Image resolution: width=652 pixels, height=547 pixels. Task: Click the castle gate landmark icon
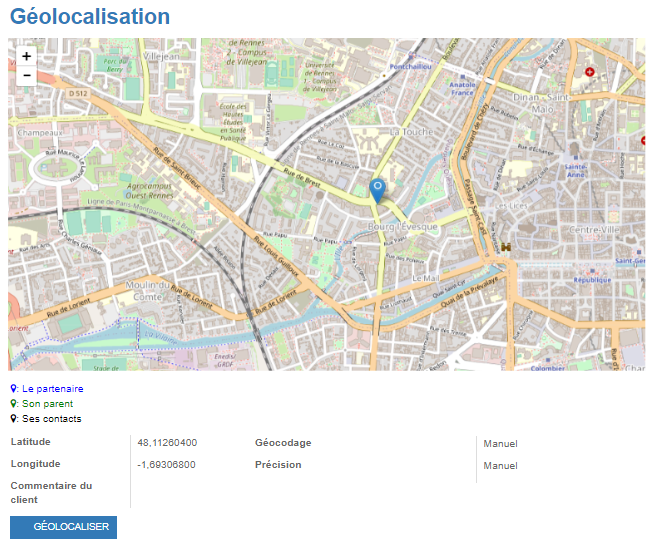click(506, 247)
